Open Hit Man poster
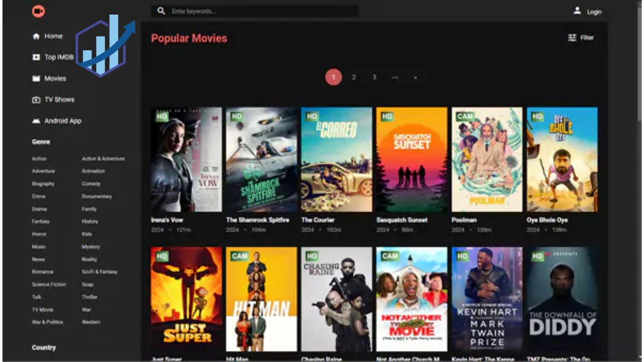This screenshot has height=362, width=644. click(262, 299)
